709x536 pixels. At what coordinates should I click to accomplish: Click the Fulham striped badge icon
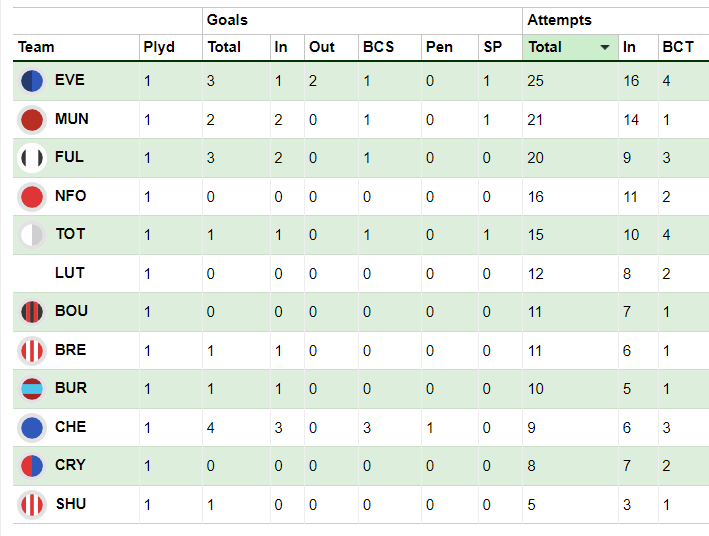pos(32,158)
